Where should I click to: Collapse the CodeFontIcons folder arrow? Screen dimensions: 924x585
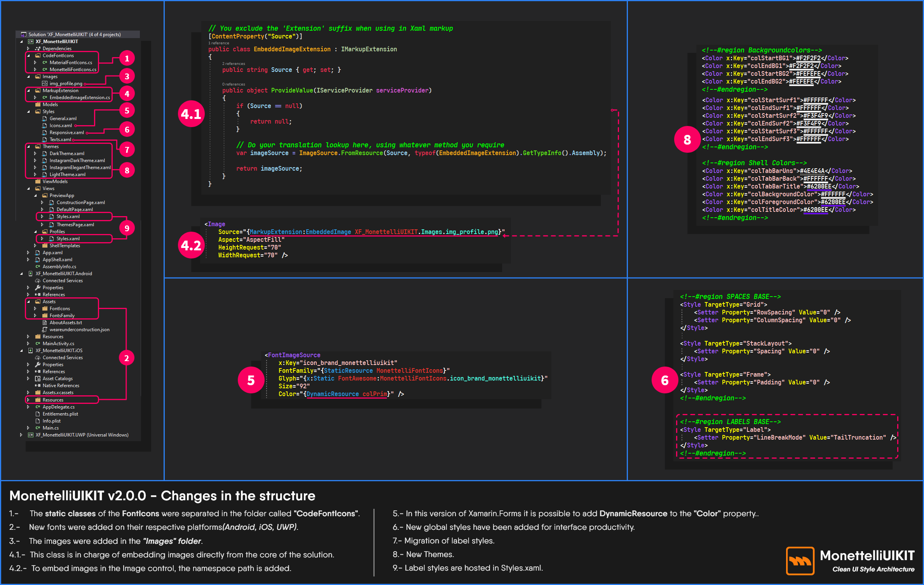(28, 56)
